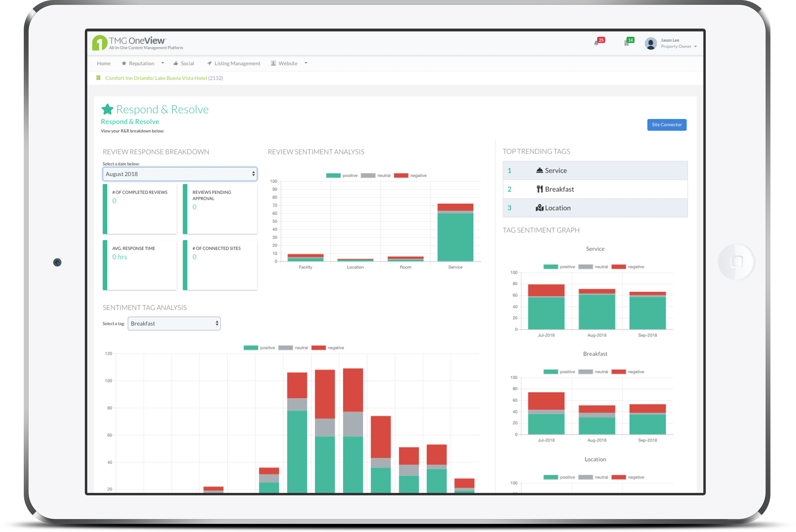This screenshot has width=796, height=532.
Task: Click the tablet's front camera lens
Action: (x=57, y=262)
